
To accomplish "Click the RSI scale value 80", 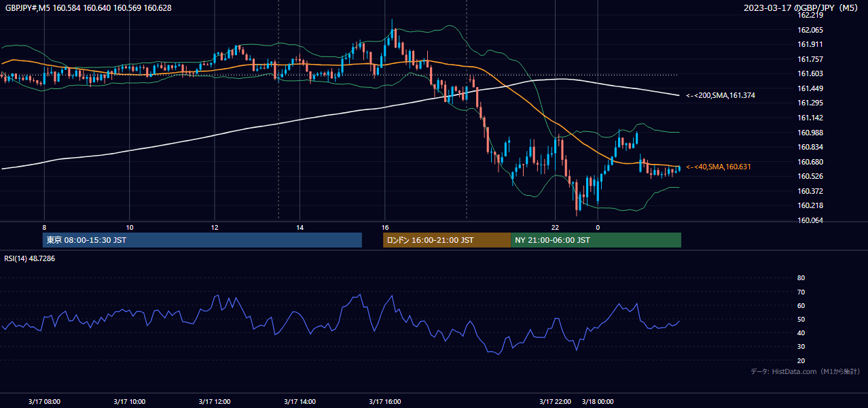I will (801, 278).
